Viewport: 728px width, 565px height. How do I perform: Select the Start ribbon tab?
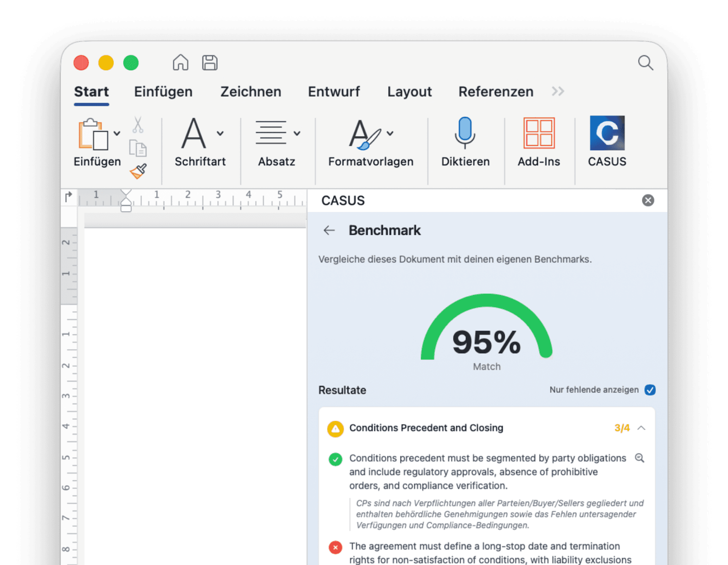click(x=91, y=92)
